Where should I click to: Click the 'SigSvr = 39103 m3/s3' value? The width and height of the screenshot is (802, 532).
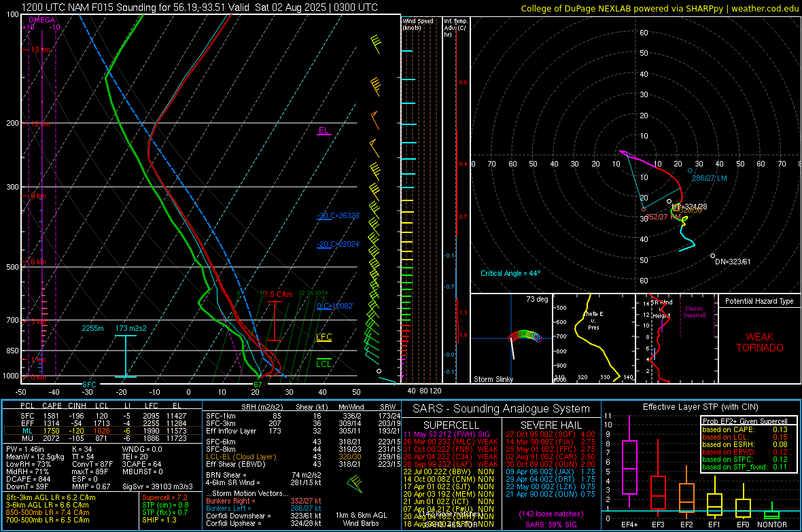(158, 486)
